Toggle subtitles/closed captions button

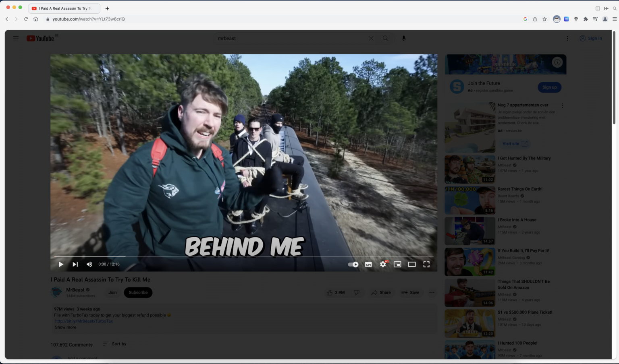click(368, 265)
